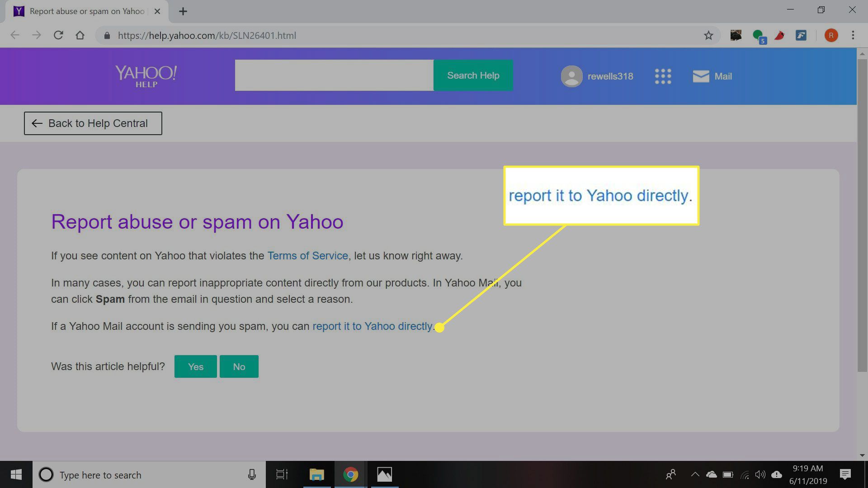
Task: Click the browser back arrow
Action: 15,35
